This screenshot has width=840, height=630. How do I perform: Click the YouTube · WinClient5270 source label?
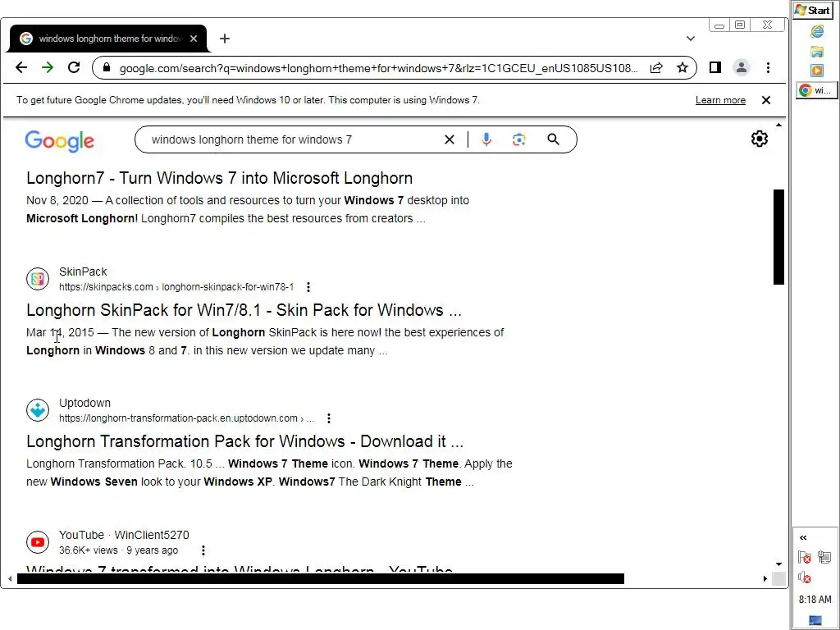[124, 535]
